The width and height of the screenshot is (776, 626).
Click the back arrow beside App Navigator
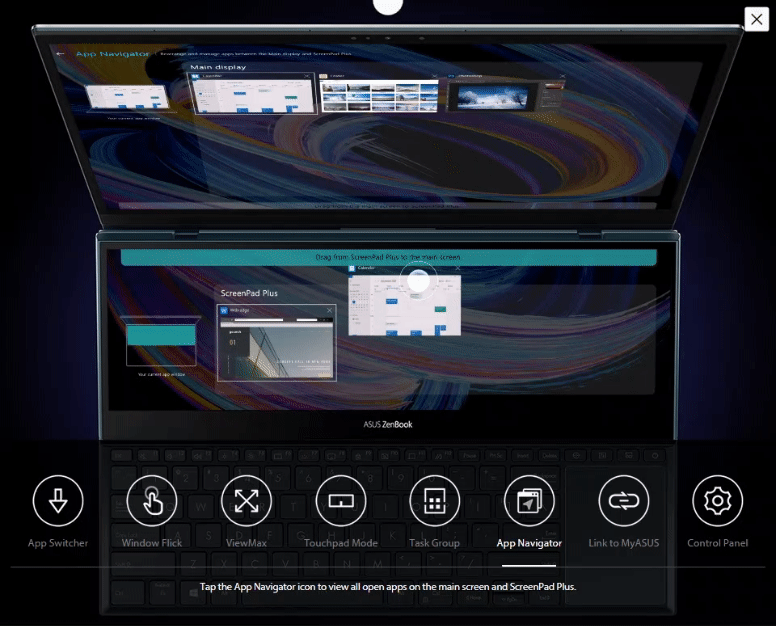60,53
